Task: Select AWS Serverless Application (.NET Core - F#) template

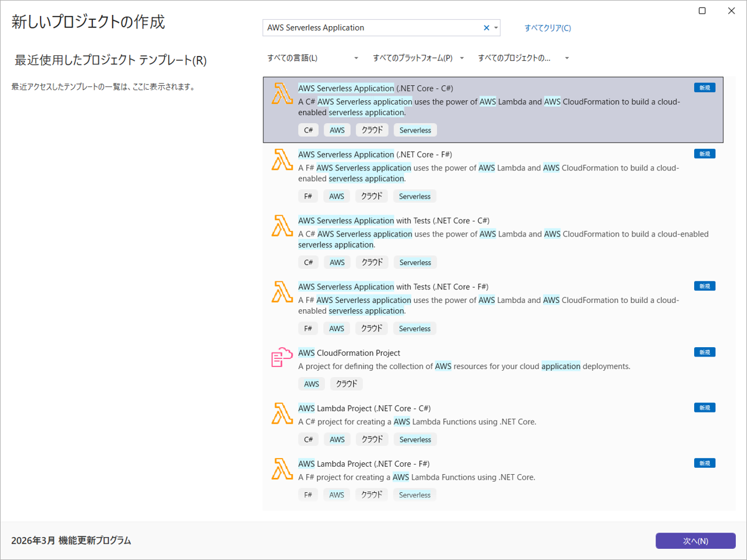Action: click(x=493, y=176)
